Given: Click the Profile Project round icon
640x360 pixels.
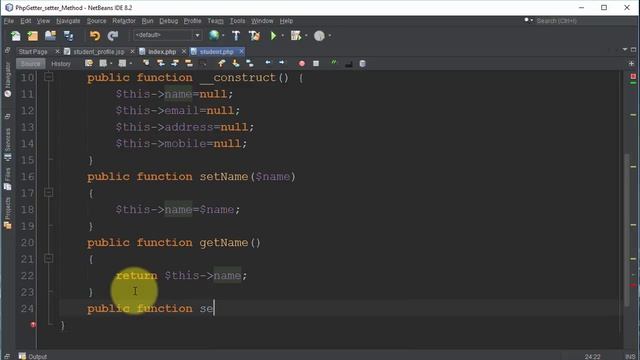Looking at the screenshot, I should tap(319, 36).
